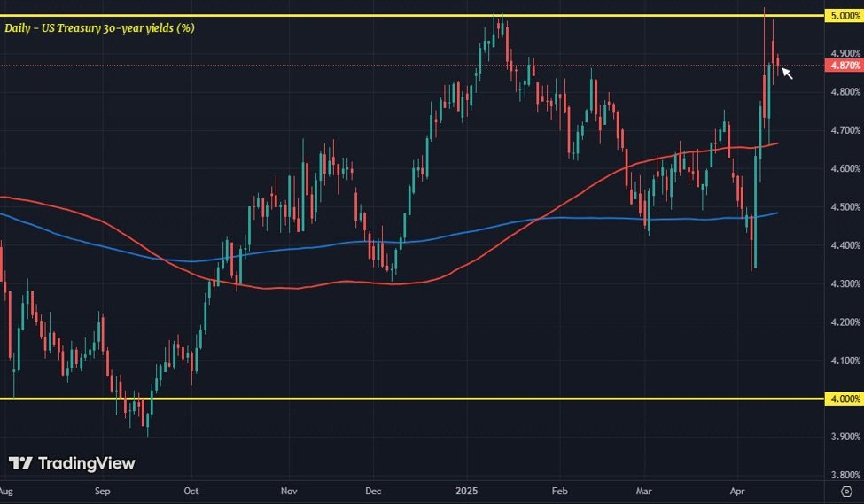Click the Feb label on time axis
Image resolution: width=864 pixels, height=504 pixels.
558,489
